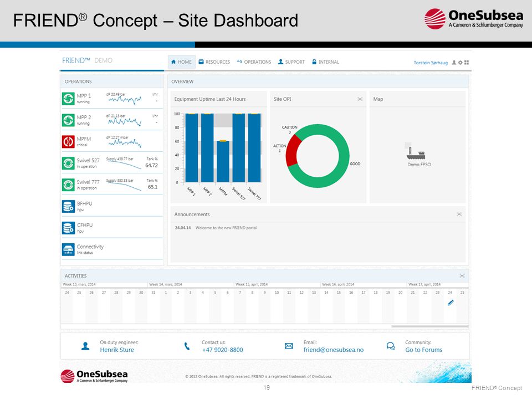
Task: Click the FRIEND DEMO portal title
Action: click(87, 60)
